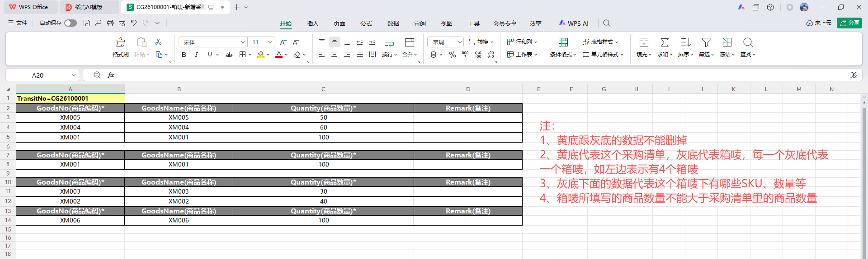Switch to the Formulas (公式) tab

366,23
